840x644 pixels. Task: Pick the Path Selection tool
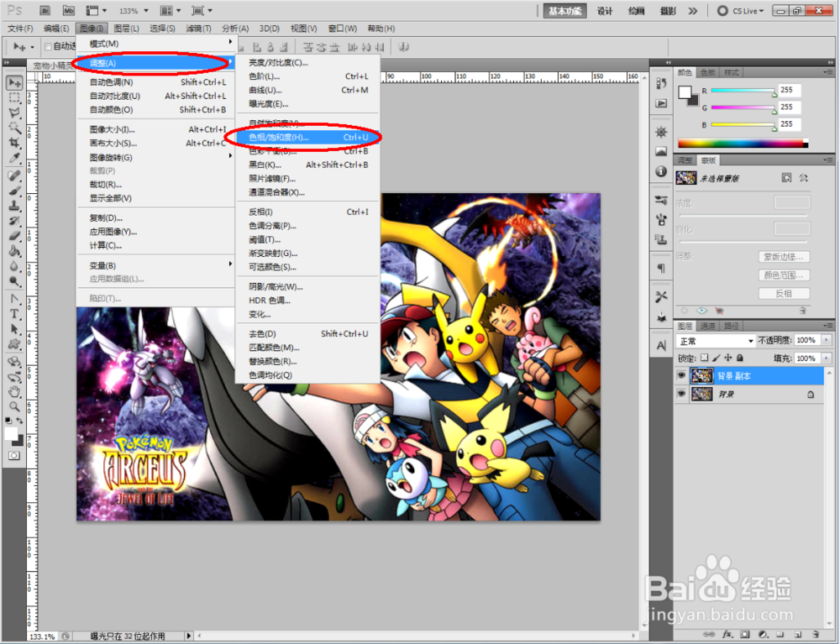pyautogui.click(x=14, y=328)
